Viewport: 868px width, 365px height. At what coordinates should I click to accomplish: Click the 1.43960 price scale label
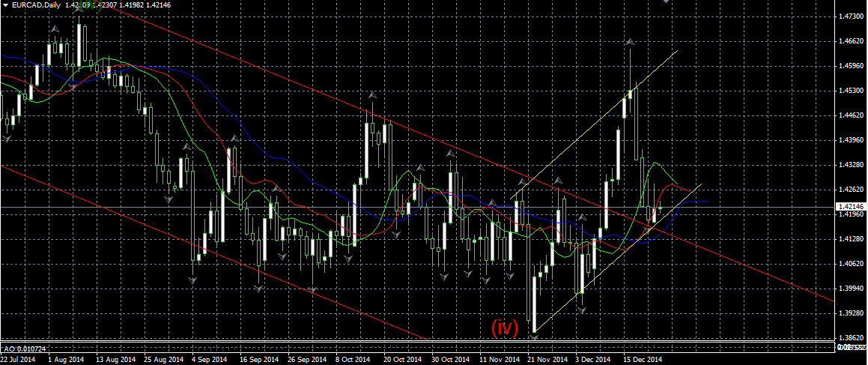point(850,140)
